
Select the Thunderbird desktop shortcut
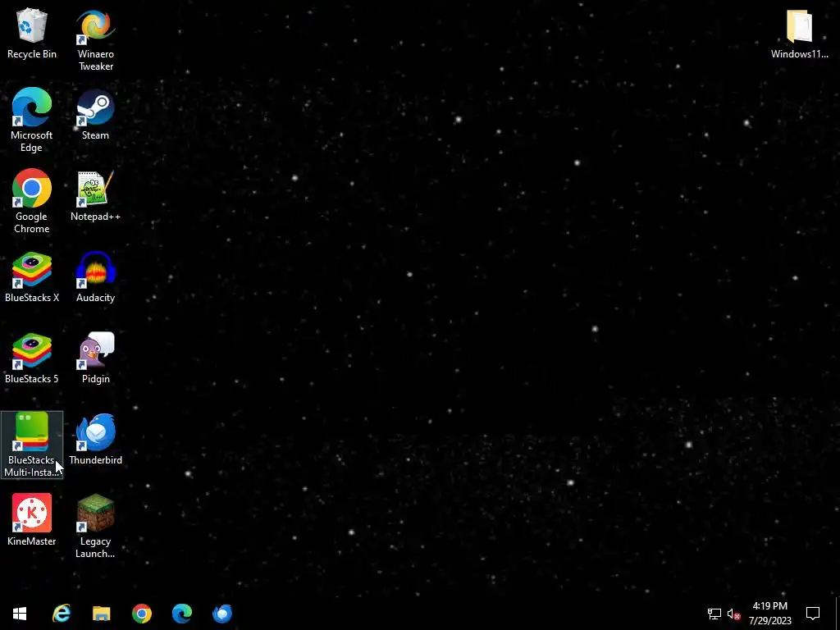point(95,440)
